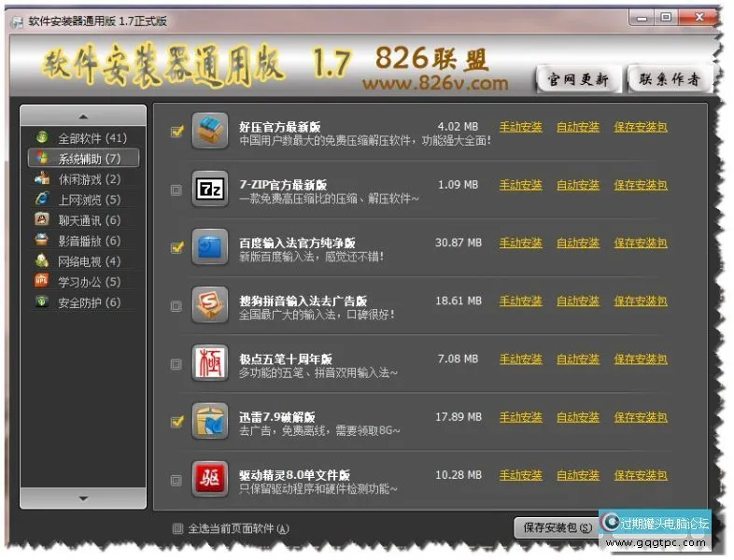The image size is (734, 560).
Task: Select 系统辅助 (7) category
Action: coord(83,158)
